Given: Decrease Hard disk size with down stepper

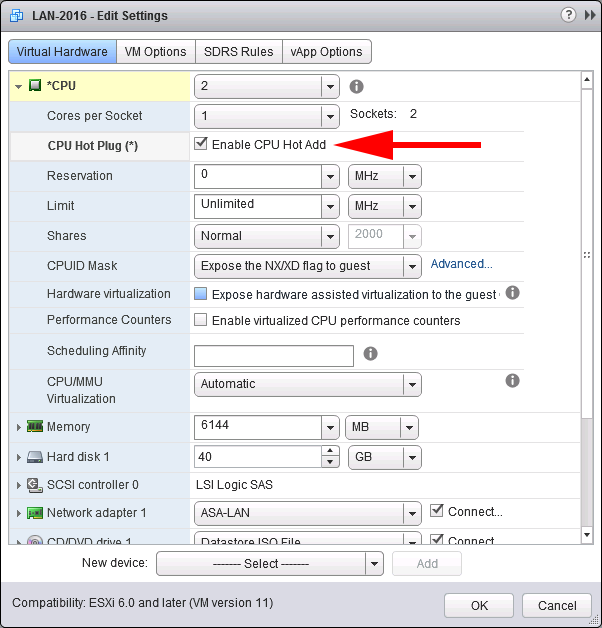Looking at the screenshot, I should tap(330, 462).
